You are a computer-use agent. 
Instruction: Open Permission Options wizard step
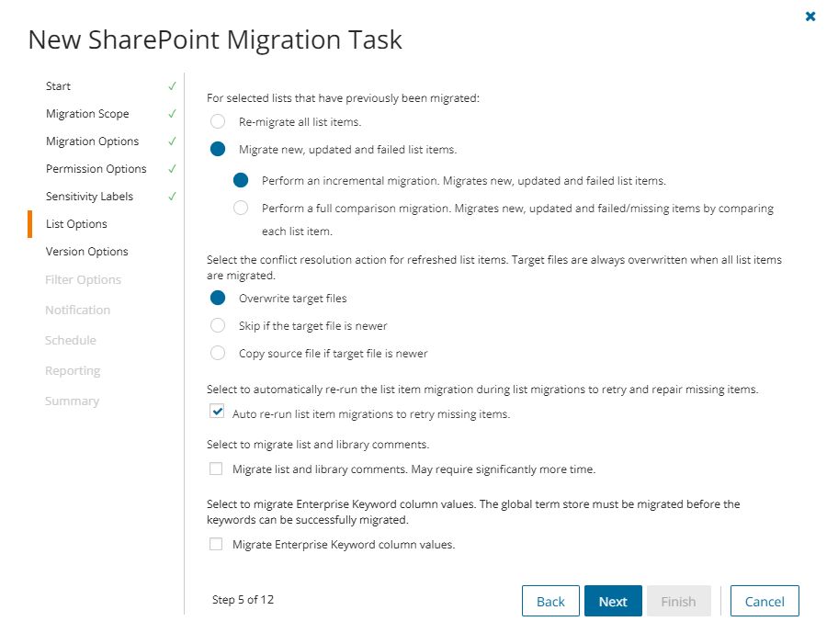96,169
